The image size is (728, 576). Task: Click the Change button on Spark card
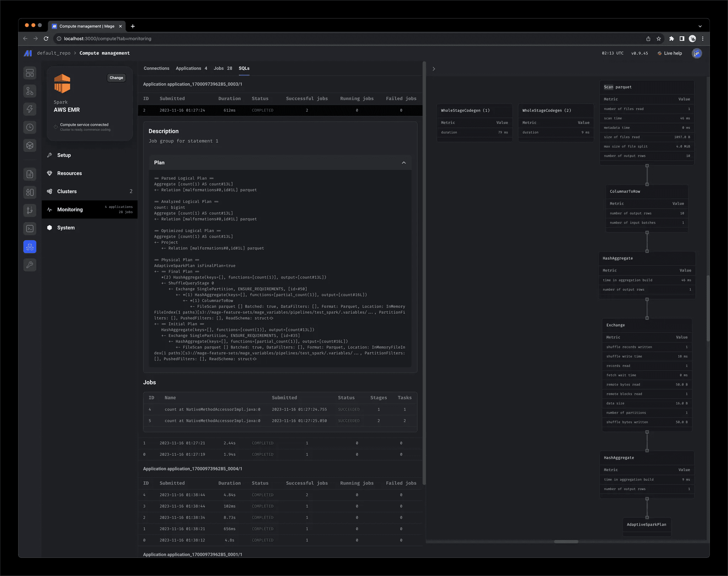tap(116, 78)
